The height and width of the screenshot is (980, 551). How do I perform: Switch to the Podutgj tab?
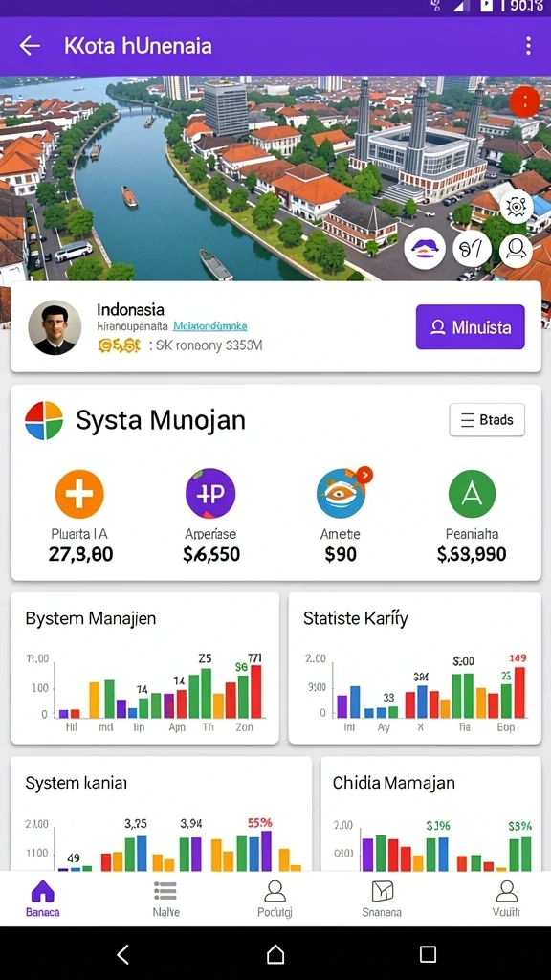point(275,898)
